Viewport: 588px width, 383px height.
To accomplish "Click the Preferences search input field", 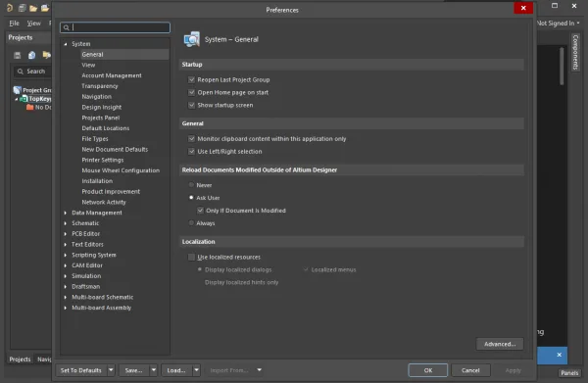I will click(115, 27).
